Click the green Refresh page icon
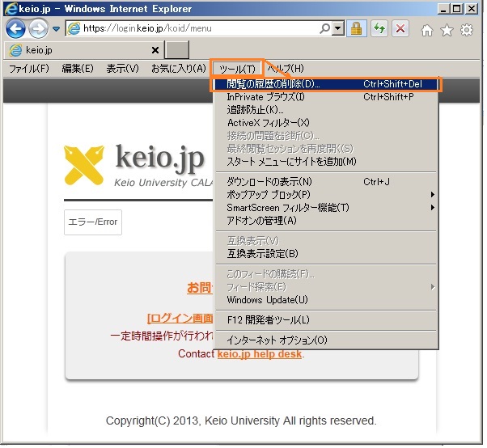The height and width of the screenshot is (448, 487). tap(378, 29)
